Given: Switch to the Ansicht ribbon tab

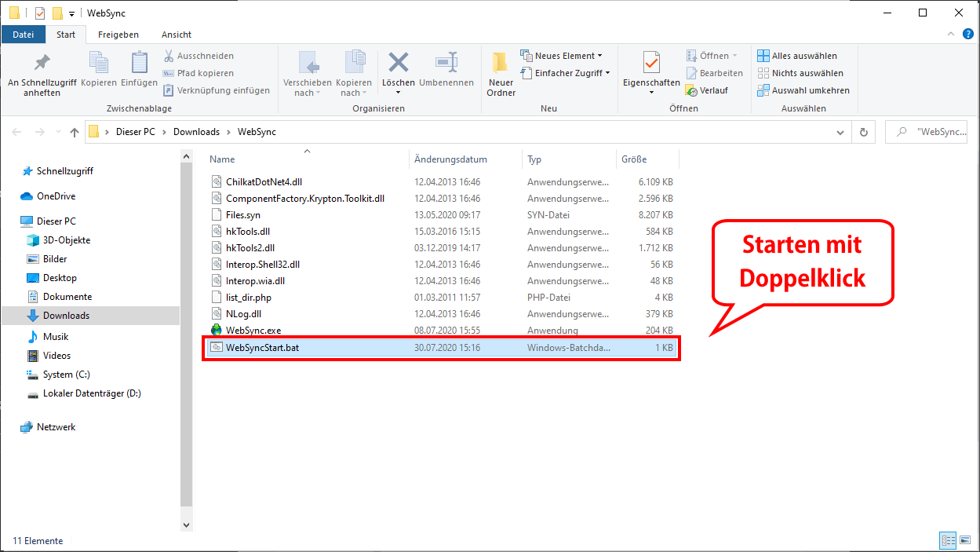Looking at the screenshot, I should (x=177, y=35).
